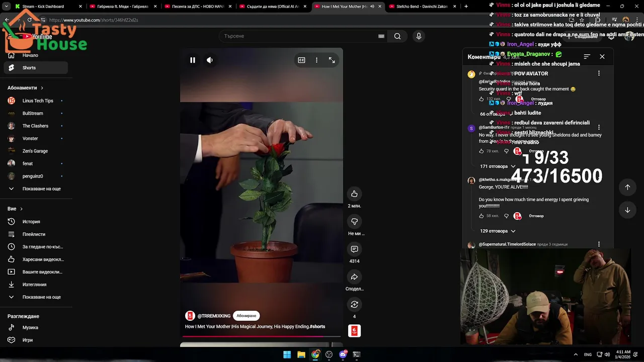Open the fenat channel
This screenshot has width=644, height=362.
[35, 163]
